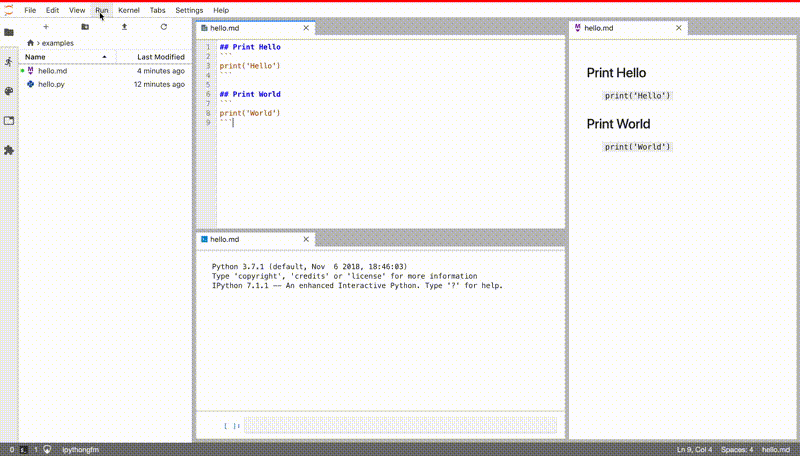The height and width of the screenshot is (456, 800).
Task: Click the IPython 7.1.1 banner line
Action: (357, 286)
